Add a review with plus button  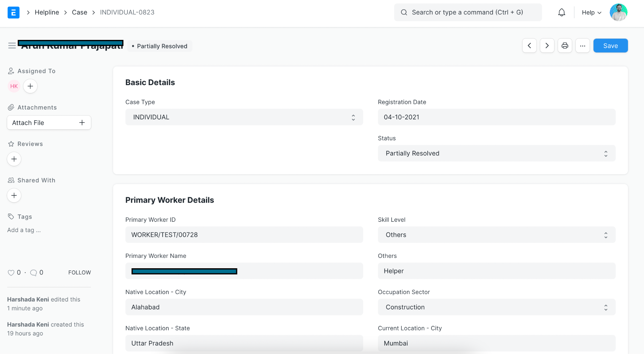click(x=14, y=159)
